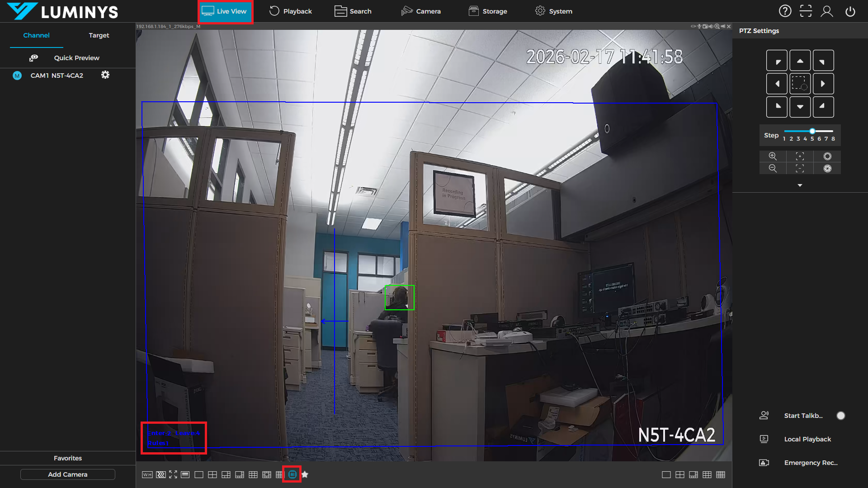
Task: Pan camera up with PTZ up arrow
Action: 800,61
